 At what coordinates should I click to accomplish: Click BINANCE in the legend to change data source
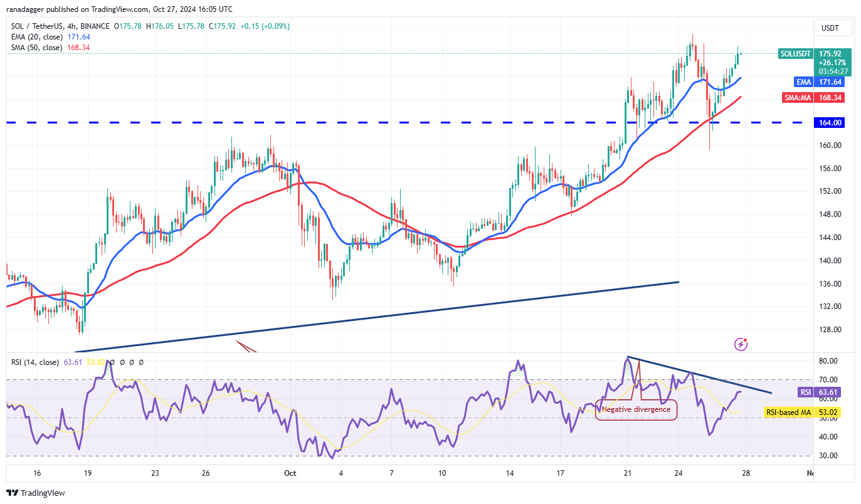[x=95, y=26]
